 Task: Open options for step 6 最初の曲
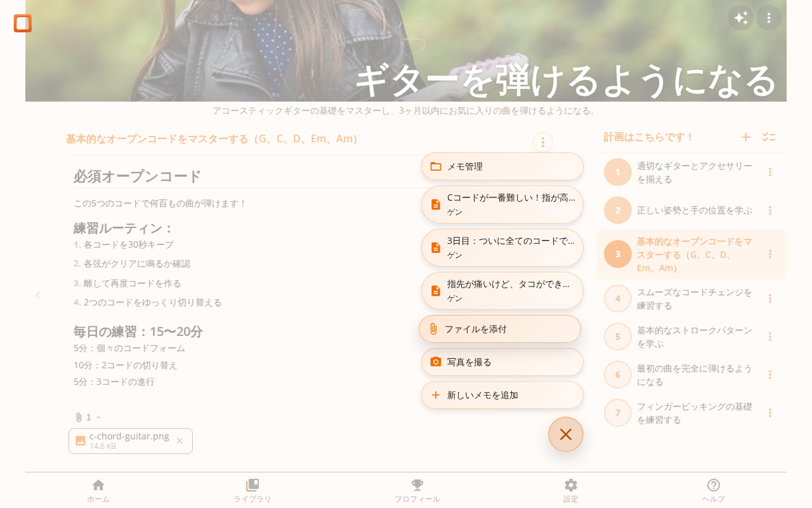click(770, 375)
